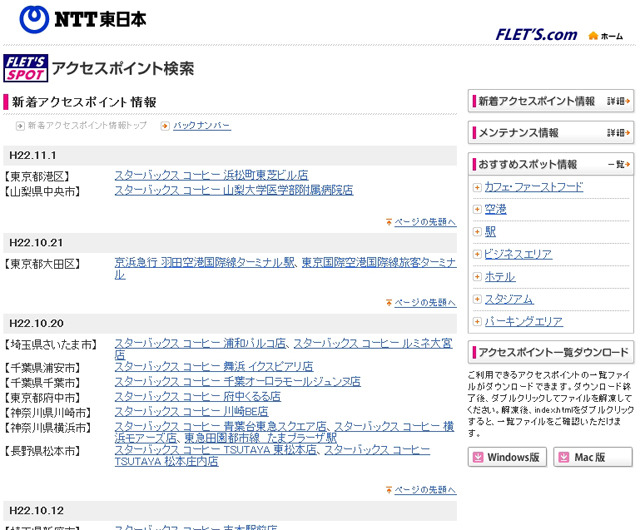This screenshot has height=530, width=640.
Task: Download the Mac版 access point list
Action: click(x=593, y=457)
